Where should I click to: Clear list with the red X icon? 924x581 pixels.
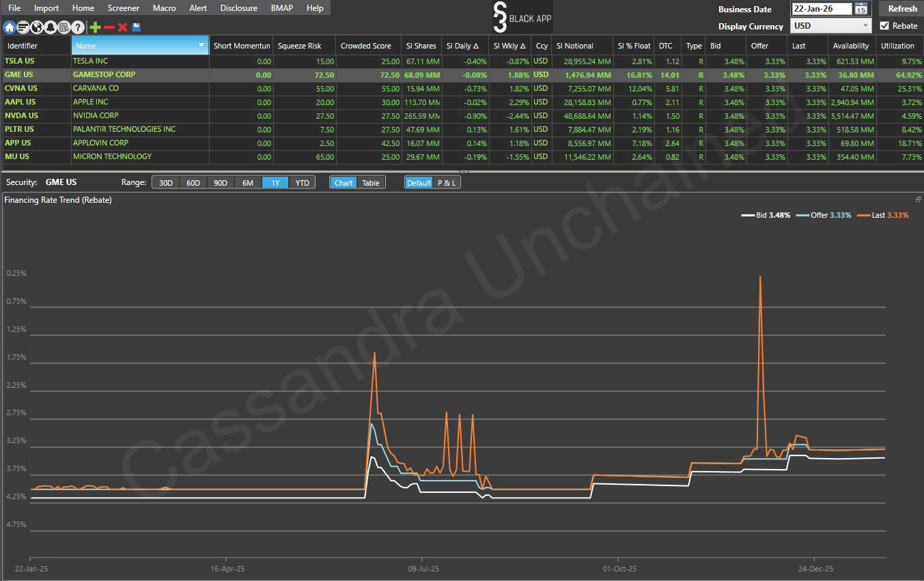(x=123, y=27)
